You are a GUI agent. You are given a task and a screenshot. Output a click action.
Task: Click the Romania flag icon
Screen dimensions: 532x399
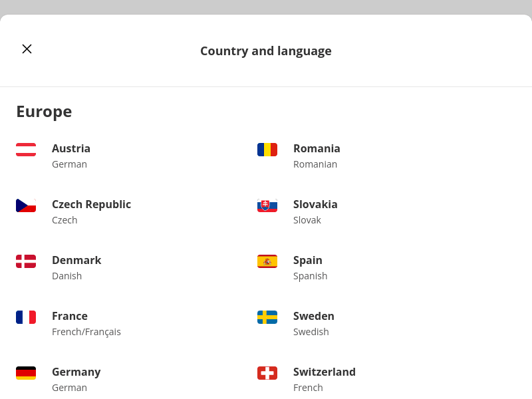coord(267,150)
